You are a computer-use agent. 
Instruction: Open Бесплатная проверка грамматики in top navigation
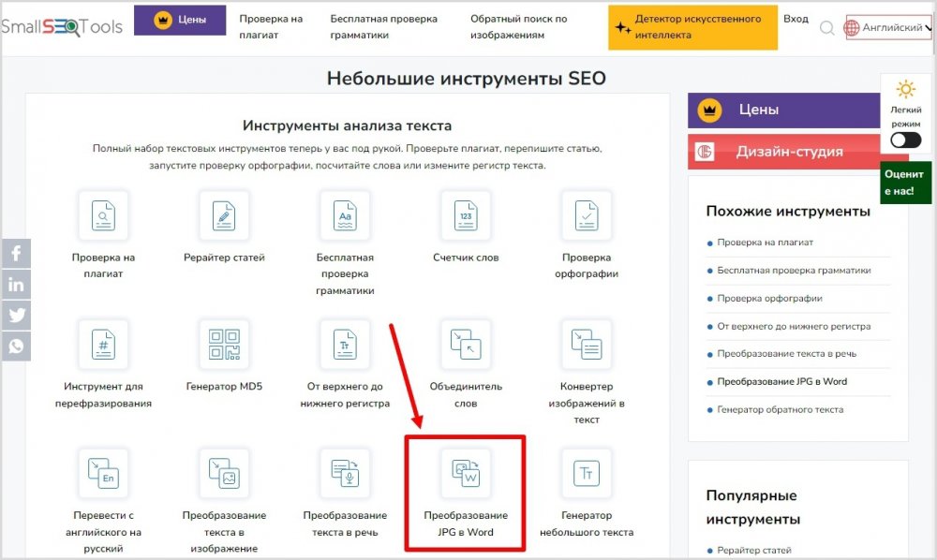point(383,27)
